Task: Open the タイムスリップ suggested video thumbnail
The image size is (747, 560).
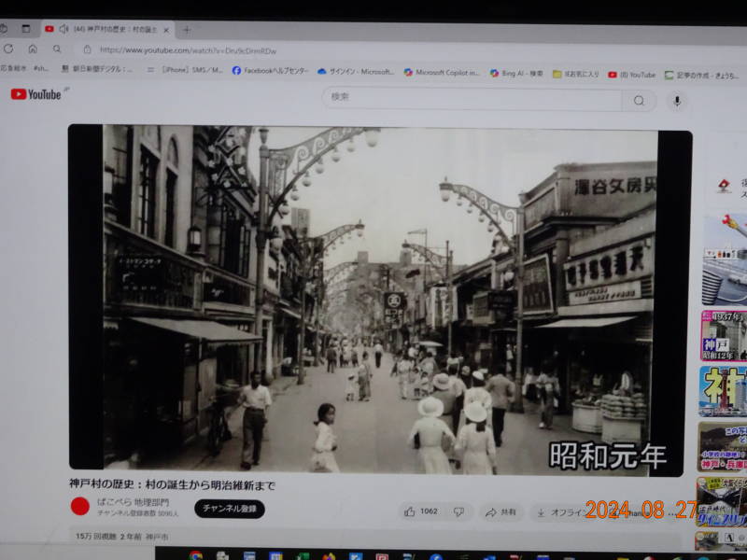Action: [721, 502]
